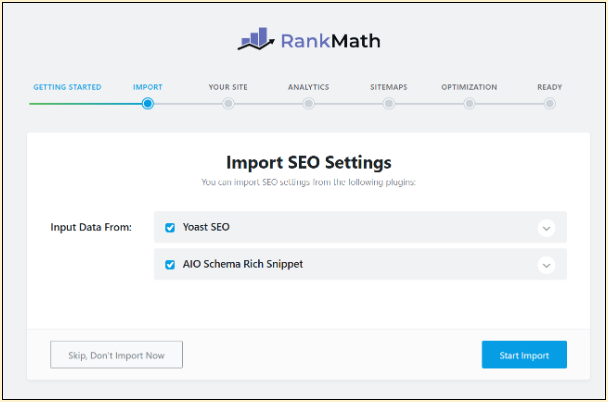Click the Optimization progress dot

pyautogui.click(x=469, y=104)
